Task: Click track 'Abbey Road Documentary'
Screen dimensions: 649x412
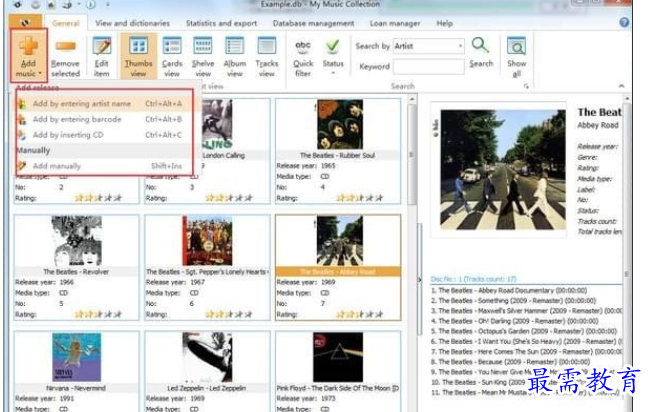Action: click(x=509, y=291)
